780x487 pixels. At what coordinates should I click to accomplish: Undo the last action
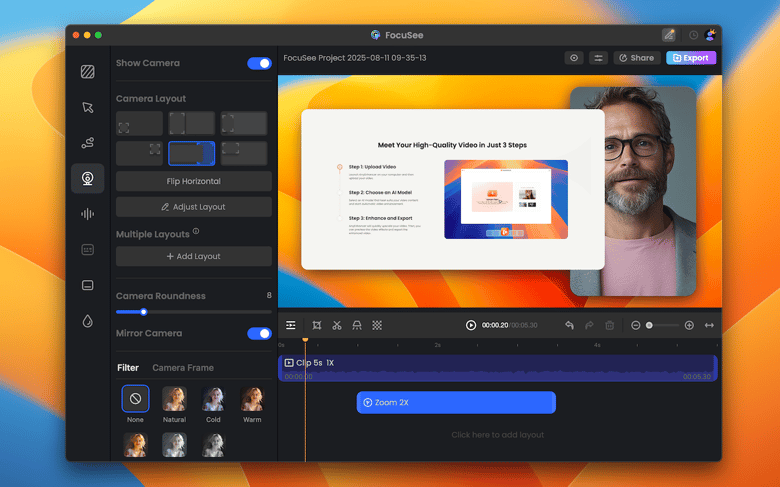(569, 325)
